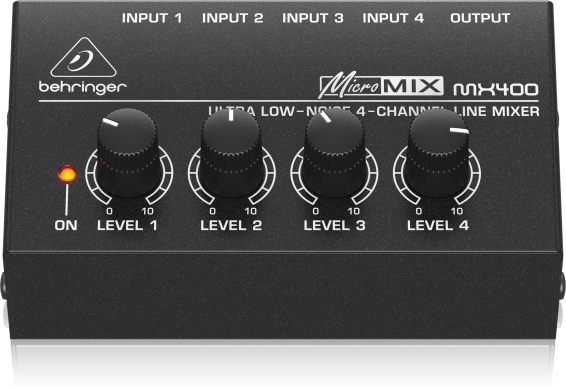Click the ON label under the LED

pos(66,225)
